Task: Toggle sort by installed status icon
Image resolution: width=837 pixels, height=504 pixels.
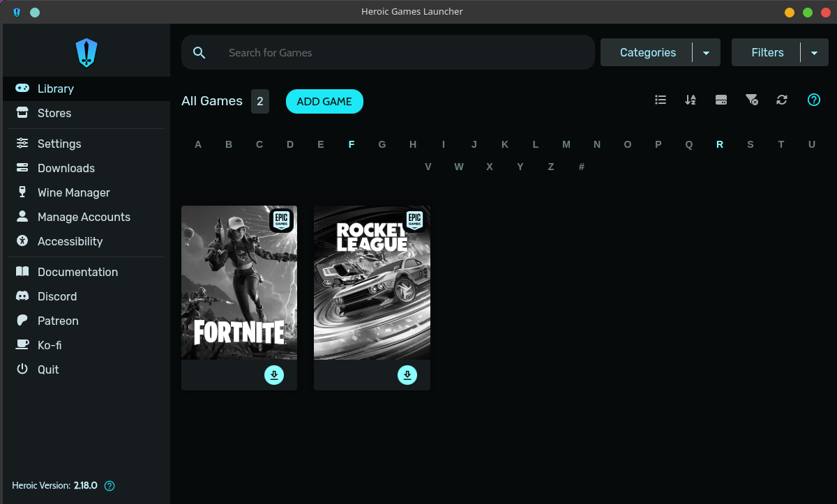Action: [721, 100]
